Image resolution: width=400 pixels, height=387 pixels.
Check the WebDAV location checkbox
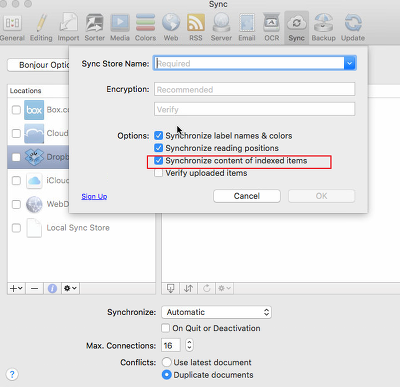[16, 204]
